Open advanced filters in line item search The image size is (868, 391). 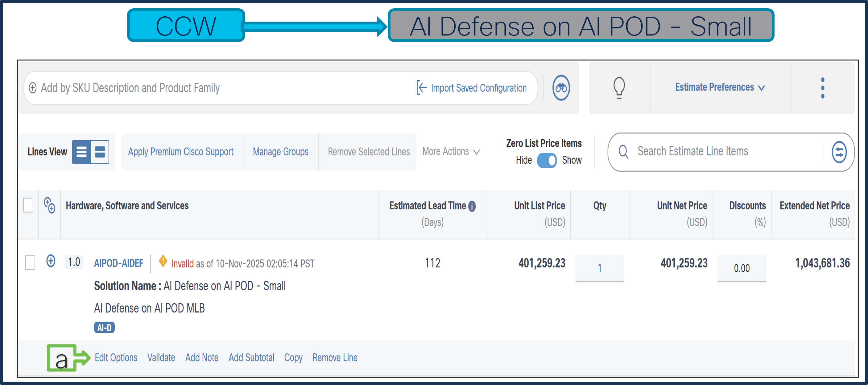(839, 152)
